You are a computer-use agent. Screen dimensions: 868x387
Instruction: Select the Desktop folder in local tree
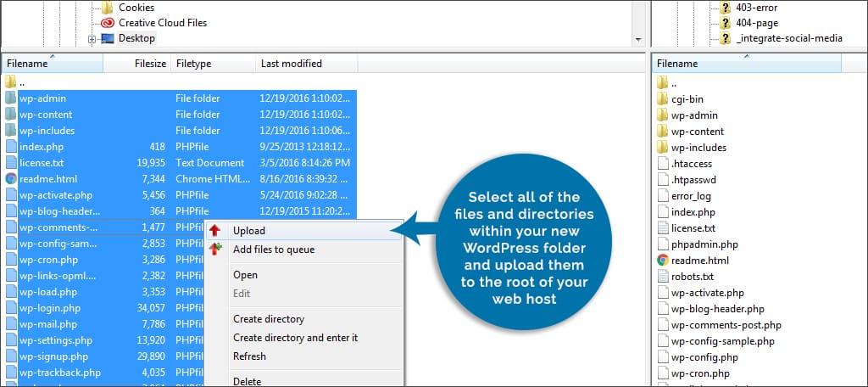tap(136, 38)
